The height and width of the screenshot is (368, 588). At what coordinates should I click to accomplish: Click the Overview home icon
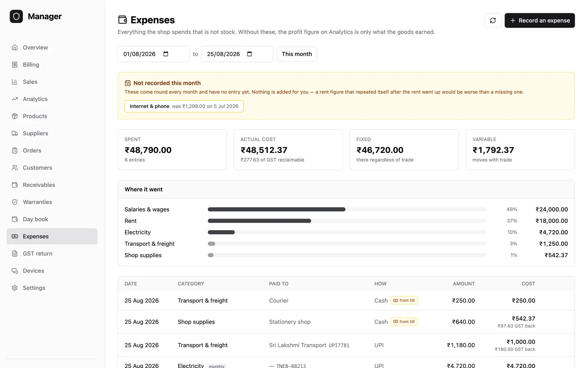[x=15, y=47]
